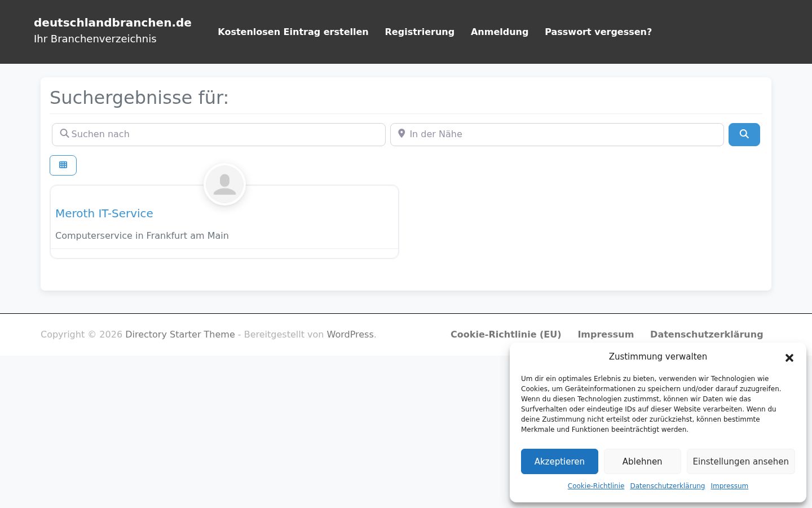This screenshot has height=508, width=812.
Task: Open Impressum link in cookie dialog
Action: tap(730, 486)
